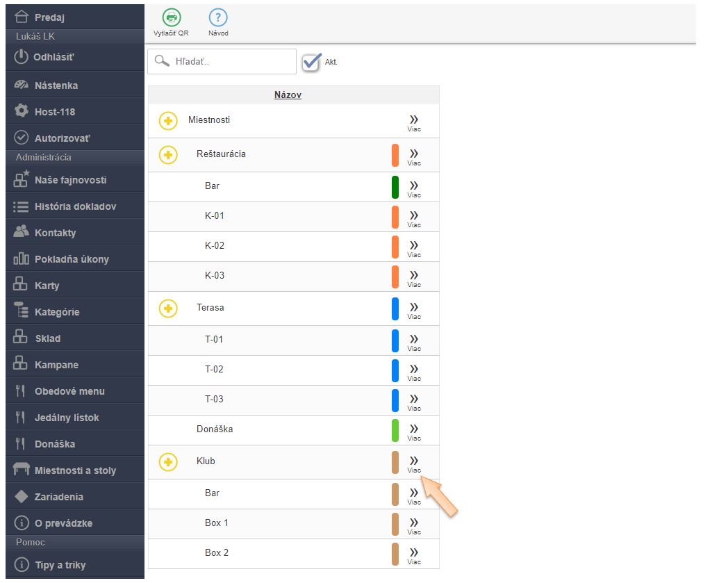Open Miestnosti a stoly section
The width and height of the screenshot is (728, 583).
point(75,470)
